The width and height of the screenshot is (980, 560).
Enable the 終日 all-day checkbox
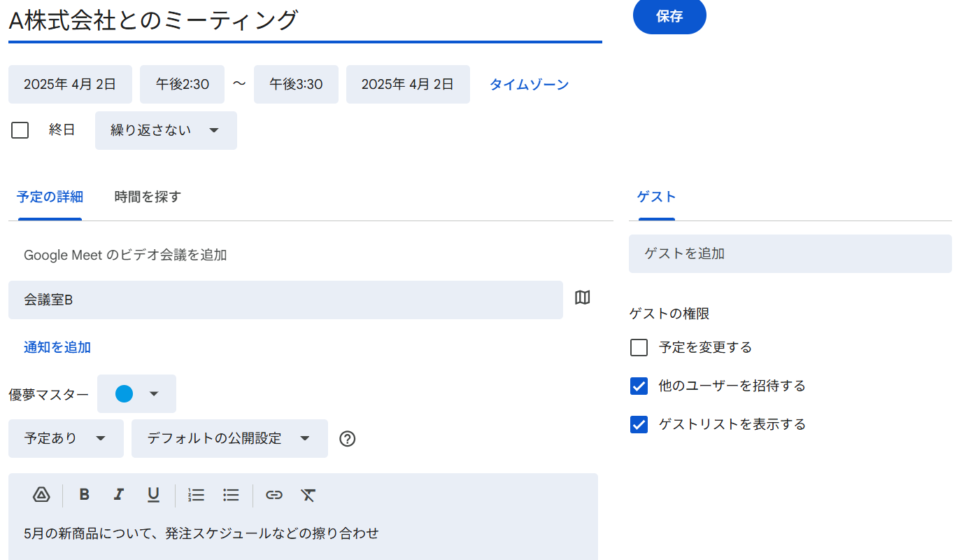coord(20,130)
